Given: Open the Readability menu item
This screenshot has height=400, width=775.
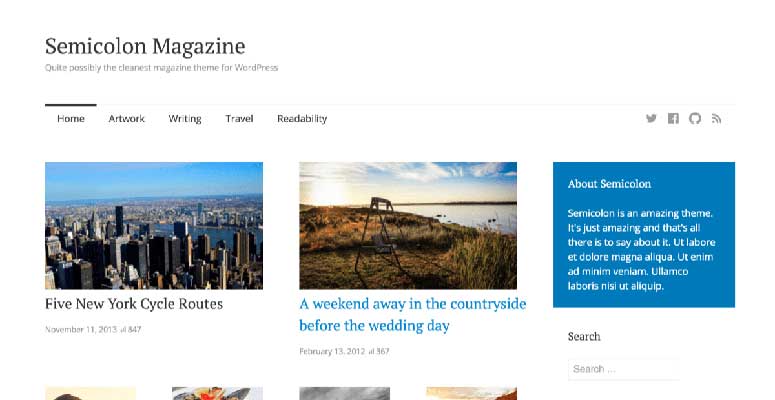Looking at the screenshot, I should pyautogui.click(x=302, y=118).
